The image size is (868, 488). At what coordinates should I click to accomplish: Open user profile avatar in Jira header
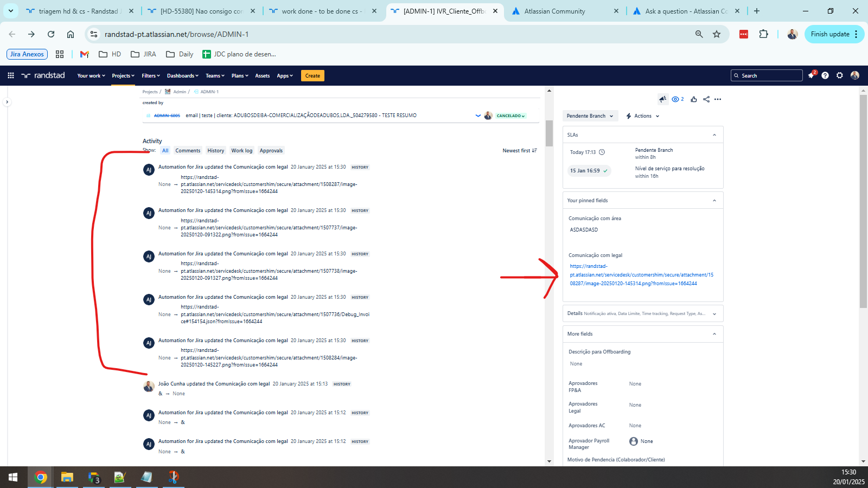[x=855, y=75]
